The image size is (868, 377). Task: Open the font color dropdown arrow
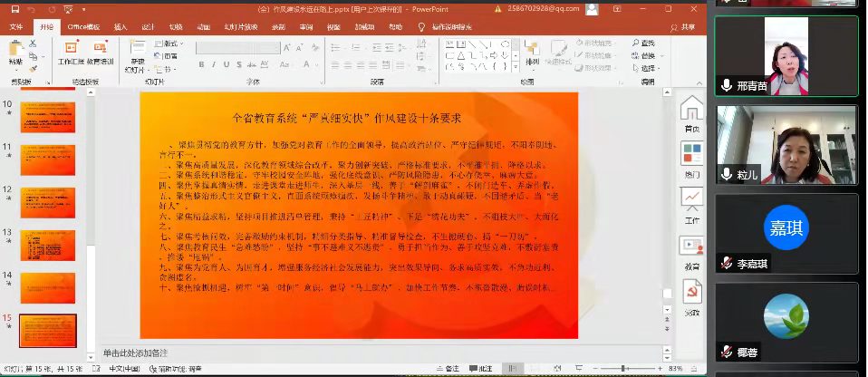coord(315,64)
